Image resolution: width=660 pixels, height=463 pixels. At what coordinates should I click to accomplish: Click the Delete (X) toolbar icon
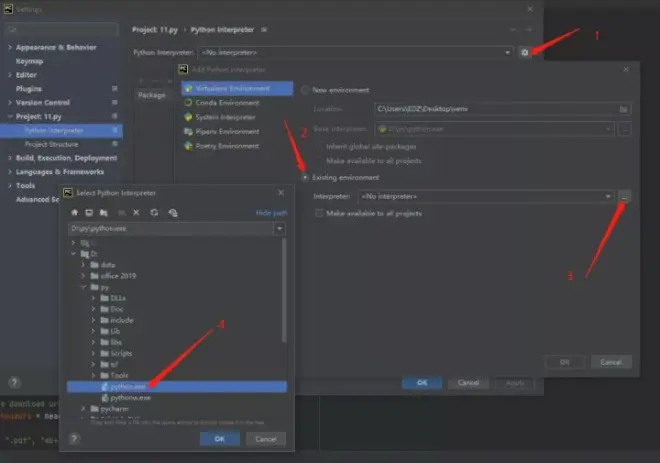coord(136,213)
